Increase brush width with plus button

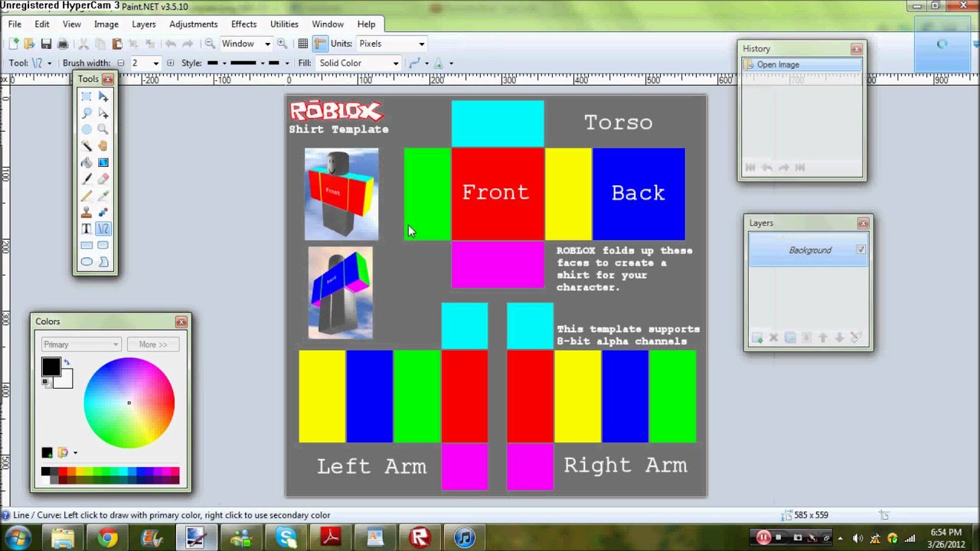point(170,63)
